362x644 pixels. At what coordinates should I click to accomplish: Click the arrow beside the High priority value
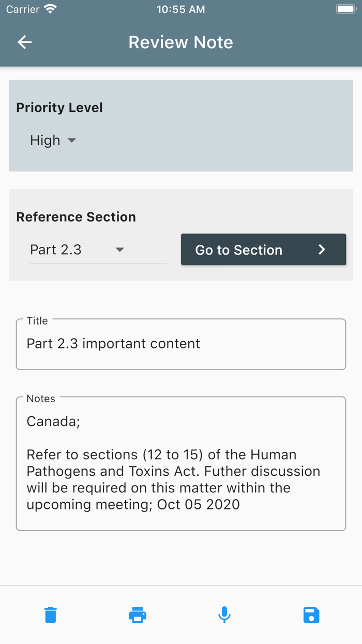pyautogui.click(x=72, y=140)
